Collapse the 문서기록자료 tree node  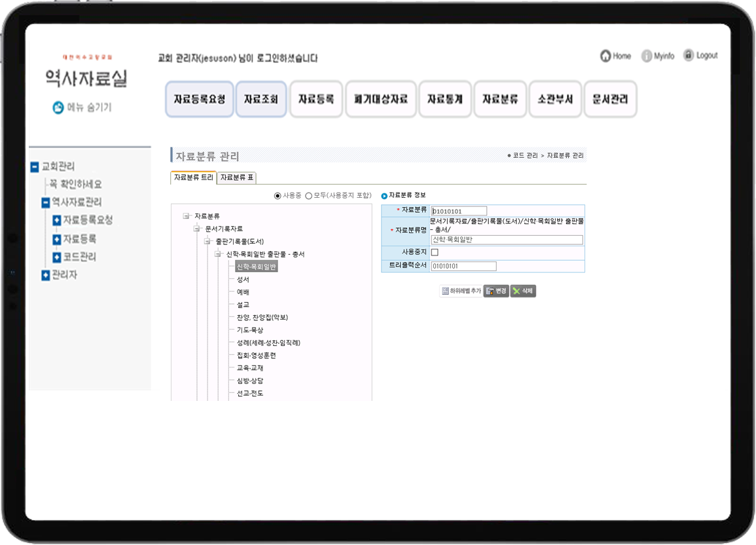pyautogui.click(x=196, y=229)
